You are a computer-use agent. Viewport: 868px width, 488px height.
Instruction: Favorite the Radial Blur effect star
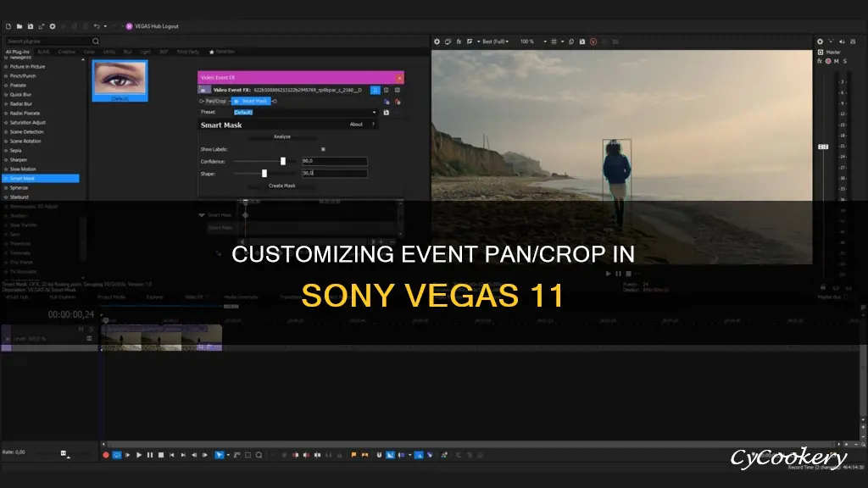(x=6, y=104)
